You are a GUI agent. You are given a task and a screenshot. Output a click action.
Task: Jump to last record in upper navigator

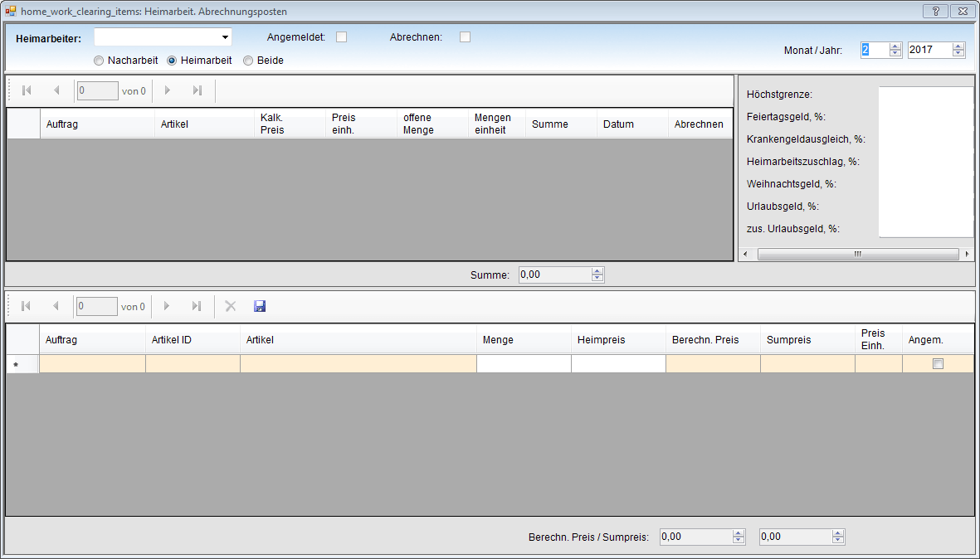197,90
